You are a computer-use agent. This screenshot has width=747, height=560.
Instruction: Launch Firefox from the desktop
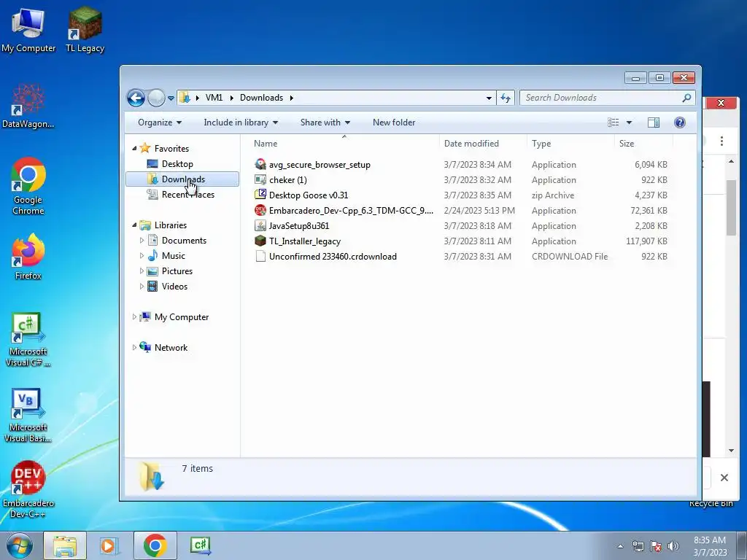28,257
